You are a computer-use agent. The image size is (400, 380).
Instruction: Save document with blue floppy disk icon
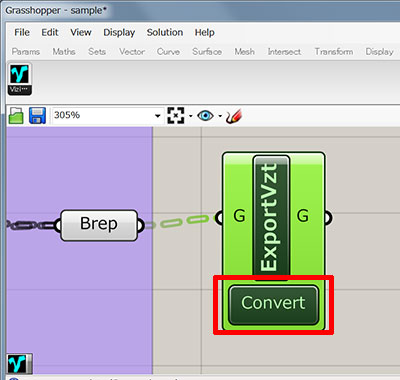pyautogui.click(x=37, y=116)
